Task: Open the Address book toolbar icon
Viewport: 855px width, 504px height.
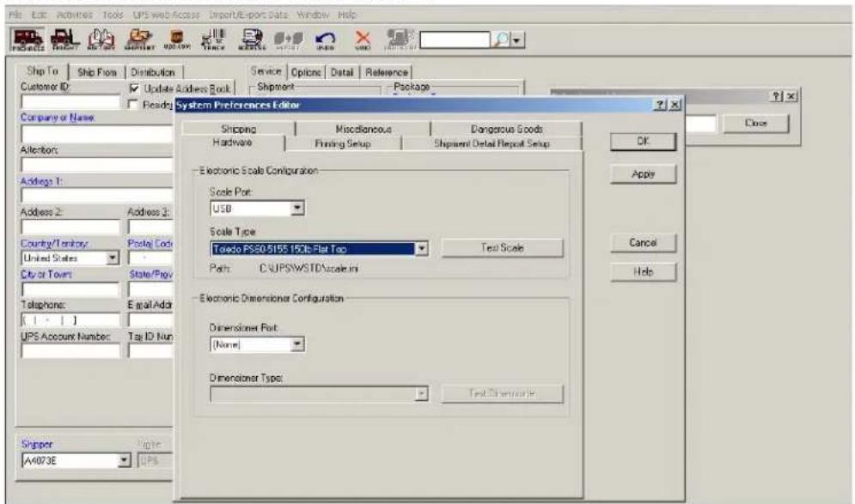Action: click(x=252, y=39)
